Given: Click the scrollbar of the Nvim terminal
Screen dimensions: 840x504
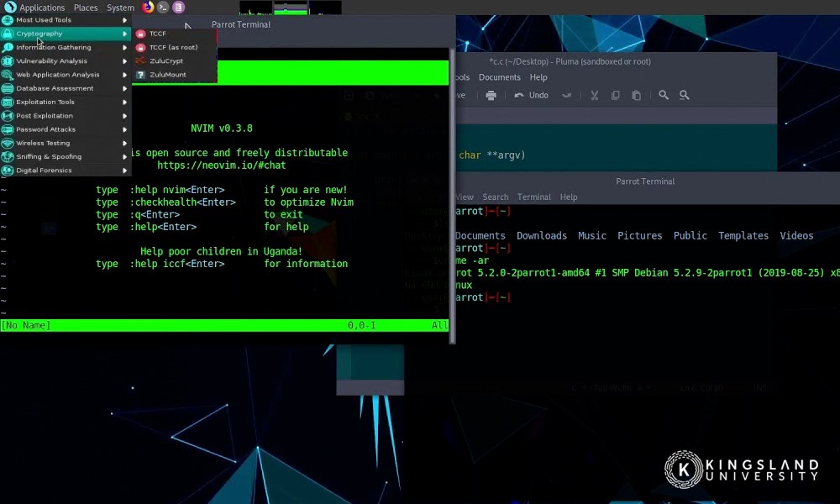Looking at the screenshot, I should click(453, 196).
